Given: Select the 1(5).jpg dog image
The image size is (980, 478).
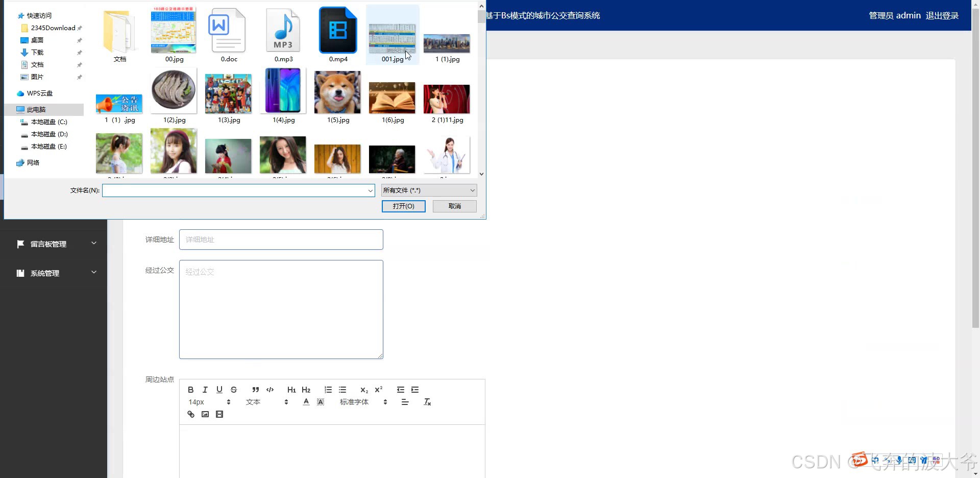Looking at the screenshot, I should pos(338,96).
